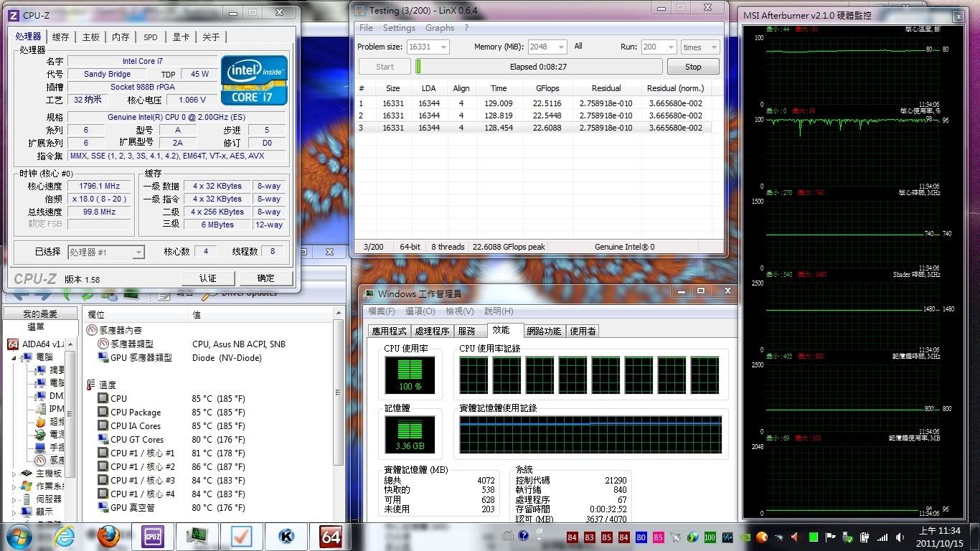Click the Safely Remove Hardware tray icon

point(847,537)
